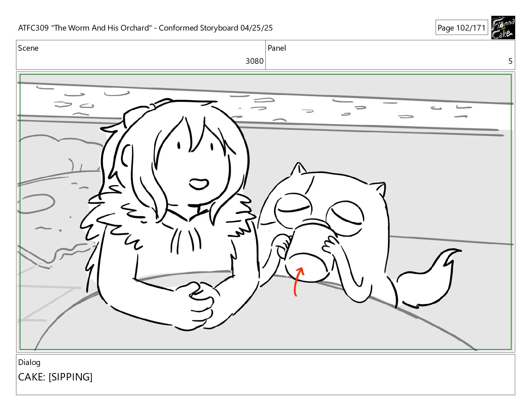Image resolution: width=532 pixels, height=411 pixels.
Task: Click the 'Scene' label
Action: point(28,48)
